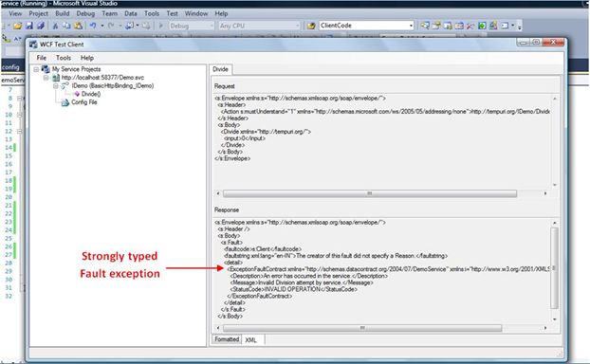Screen dimensions: 590x364
Task: Click Paste icon in Visual Studio toolbar
Action: pyautogui.click(x=79, y=26)
